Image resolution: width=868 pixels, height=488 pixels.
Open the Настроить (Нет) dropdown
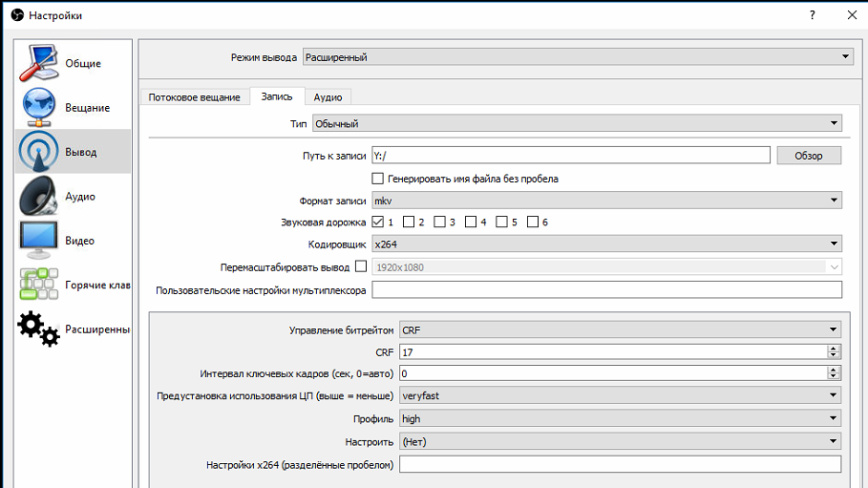pos(621,441)
